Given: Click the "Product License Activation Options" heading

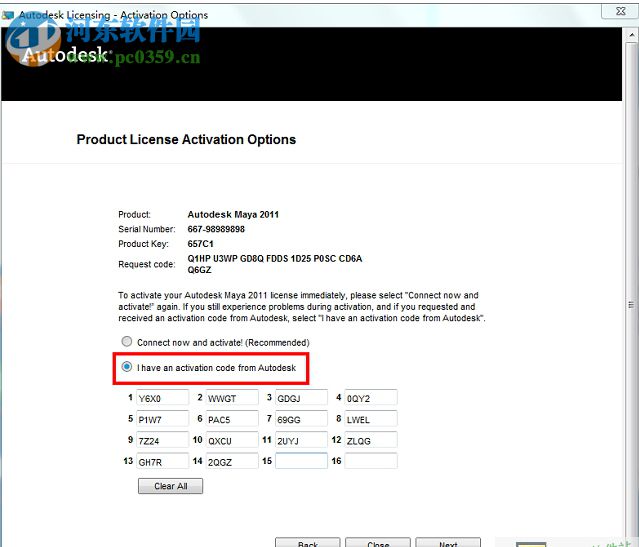Looking at the screenshot, I should coord(186,139).
